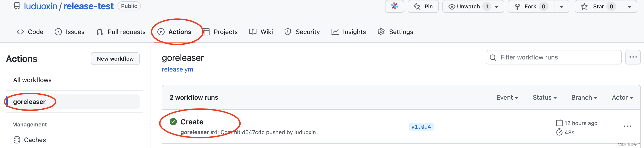Viewport: 644px width, 148px height.
Task: Click the New workflow button
Action: click(115, 59)
